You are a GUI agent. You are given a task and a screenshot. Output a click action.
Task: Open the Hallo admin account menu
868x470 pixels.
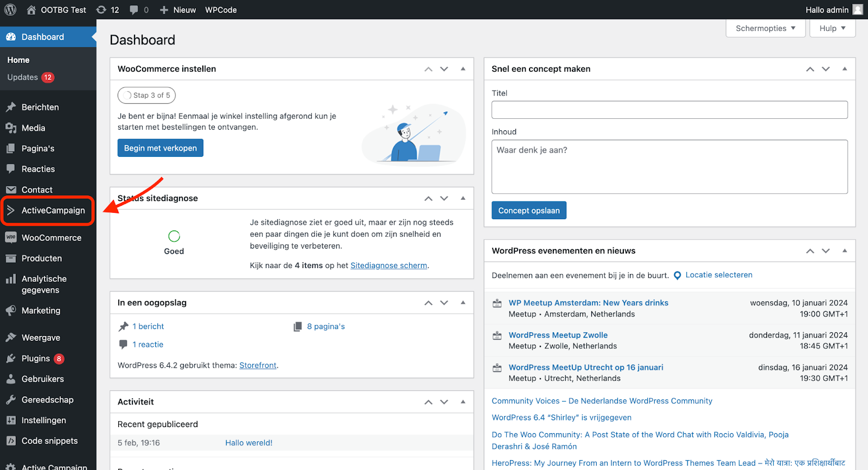[834, 10]
